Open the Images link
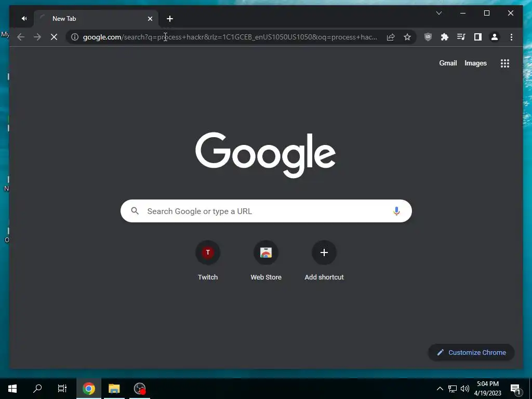 [x=475, y=63]
